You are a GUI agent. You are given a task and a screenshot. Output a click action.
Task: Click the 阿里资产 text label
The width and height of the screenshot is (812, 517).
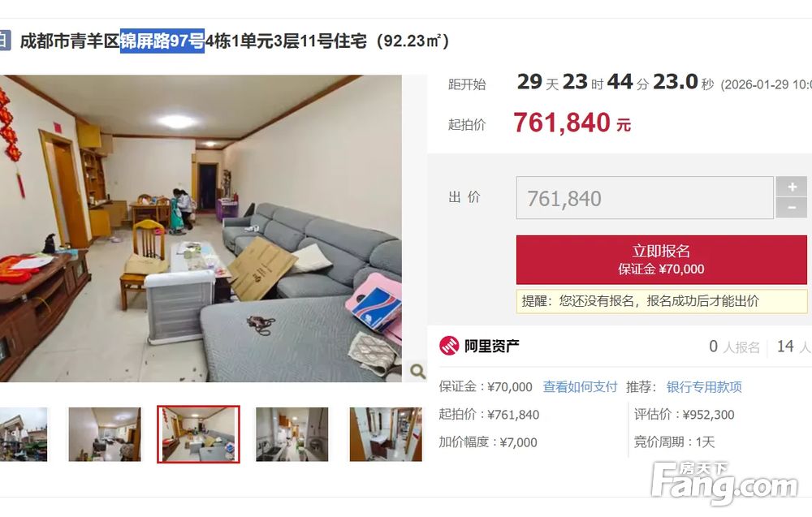pyautogui.click(x=491, y=346)
